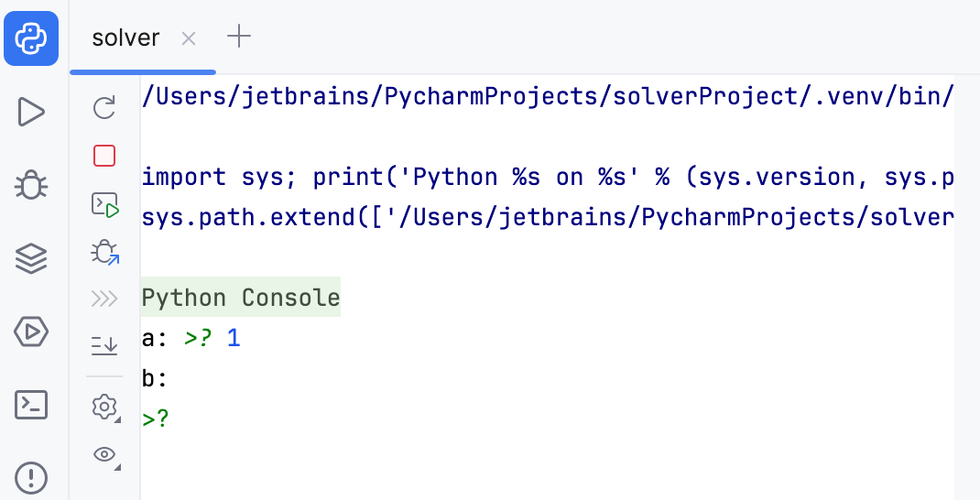Close the solver tab

pos(189,38)
